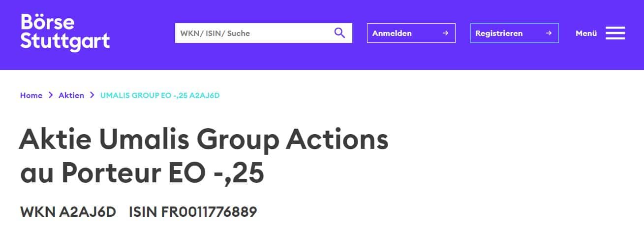The width and height of the screenshot is (644, 241).
Task: Click the arrow inside the Anmelden button
Action: pyautogui.click(x=445, y=33)
